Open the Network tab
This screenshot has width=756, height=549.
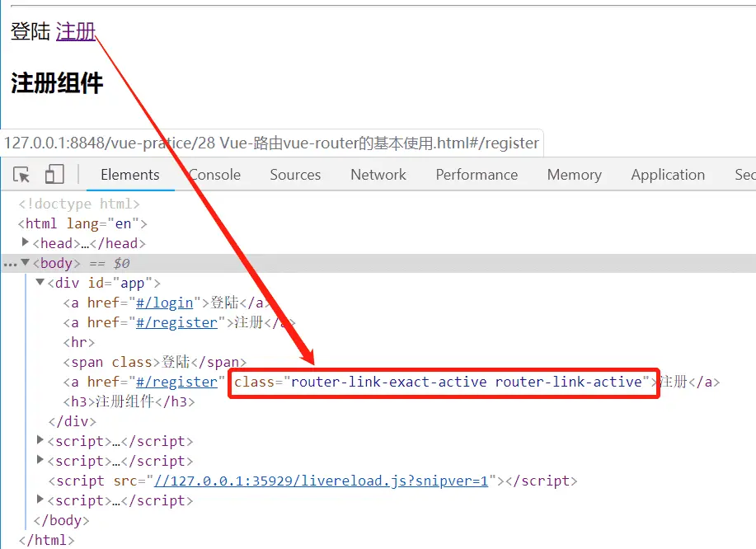click(378, 175)
